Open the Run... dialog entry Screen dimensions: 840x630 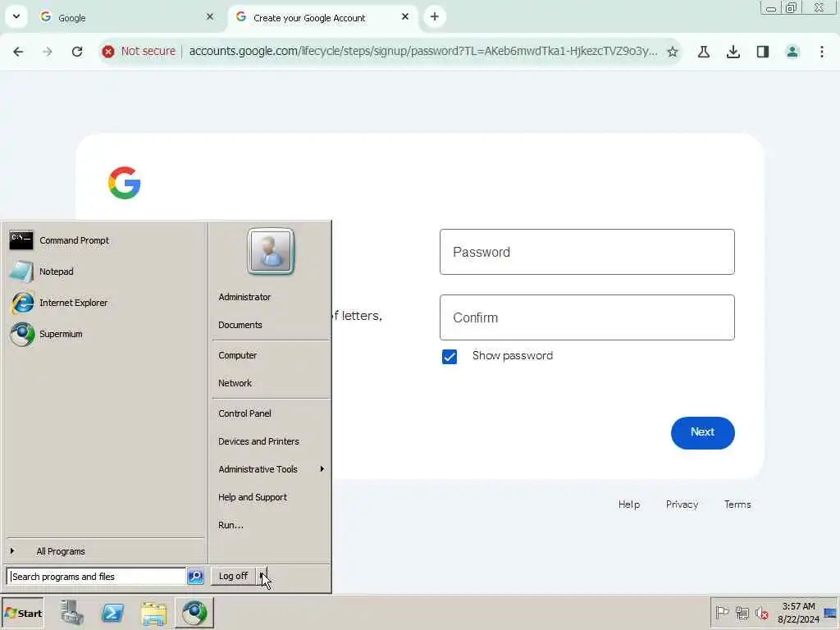point(271,525)
